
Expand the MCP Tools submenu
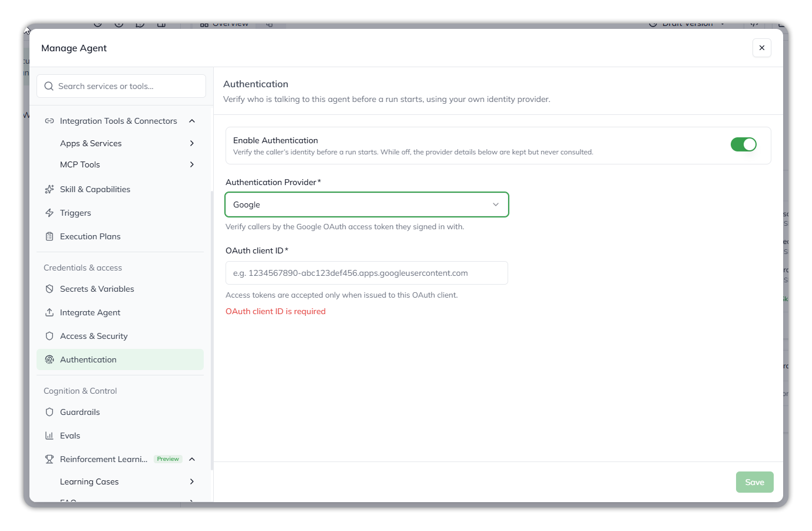click(x=192, y=164)
